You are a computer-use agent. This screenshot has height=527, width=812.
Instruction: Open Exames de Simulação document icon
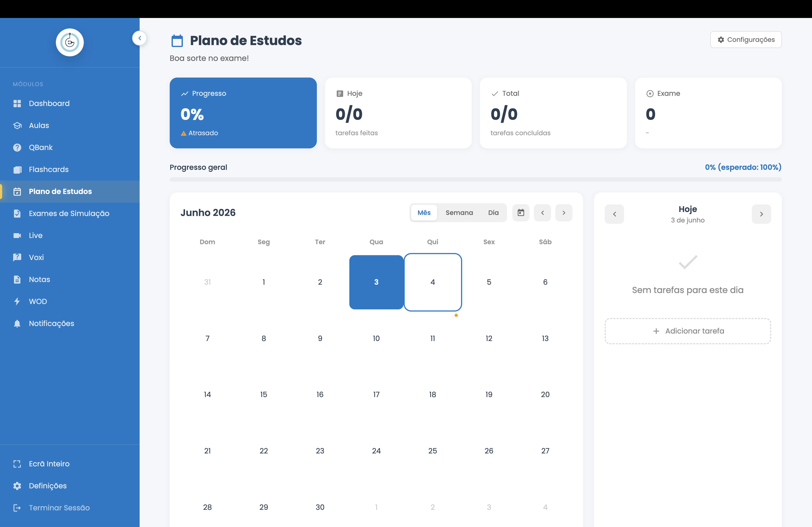[x=17, y=213]
